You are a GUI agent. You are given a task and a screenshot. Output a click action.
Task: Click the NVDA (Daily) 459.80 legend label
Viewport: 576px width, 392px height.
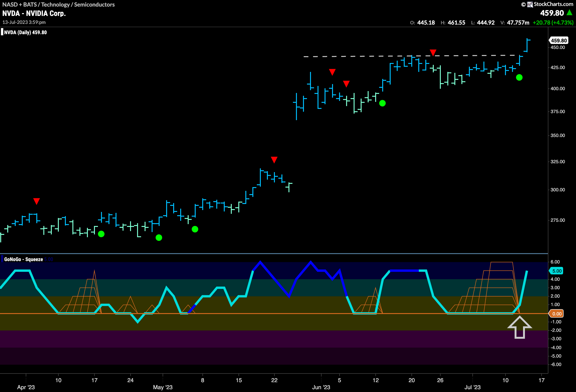pos(25,33)
